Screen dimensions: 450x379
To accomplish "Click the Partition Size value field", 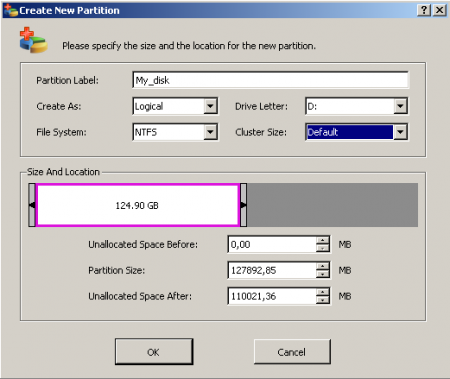I will pyautogui.click(x=272, y=270).
